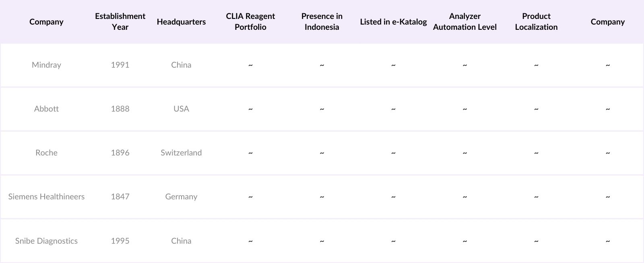Screen dimensions: 644x263
Task: Click the Product Localization column header
Action: 536,22
